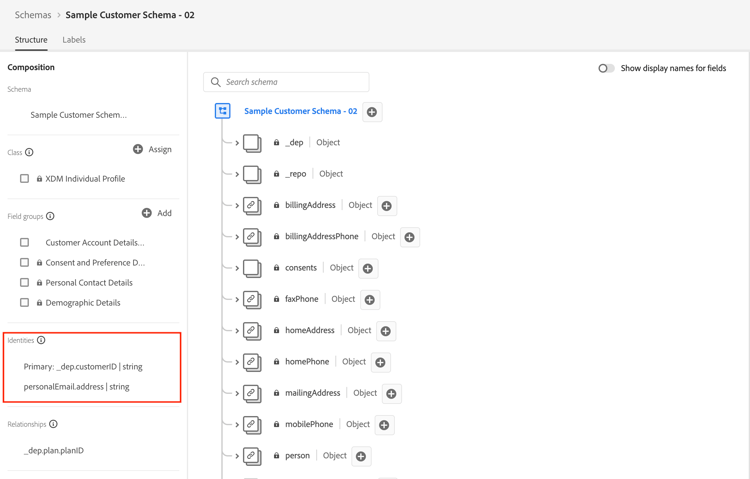The height and width of the screenshot is (479, 750).
Task: Switch to the Labels tab
Action: [x=74, y=40]
